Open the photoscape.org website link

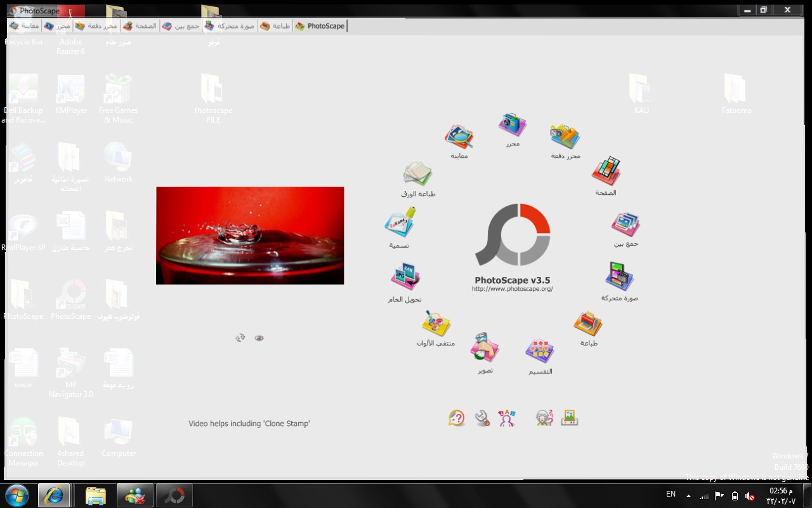[x=512, y=289]
